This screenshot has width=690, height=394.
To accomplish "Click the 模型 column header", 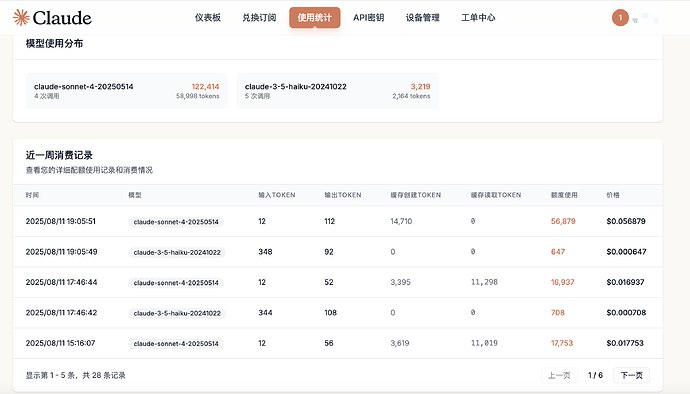I will click(x=135, y=195).
